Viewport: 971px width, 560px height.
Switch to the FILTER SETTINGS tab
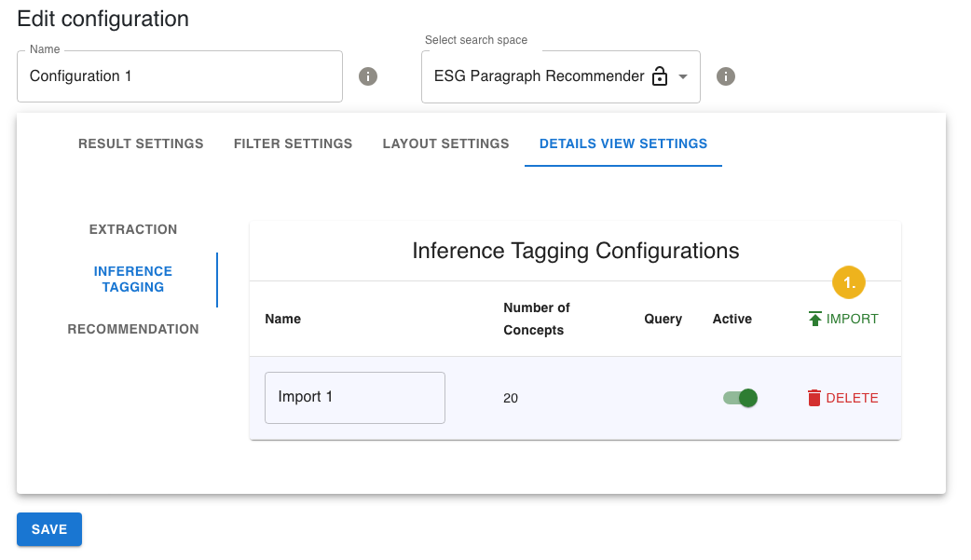click(293, 143)
